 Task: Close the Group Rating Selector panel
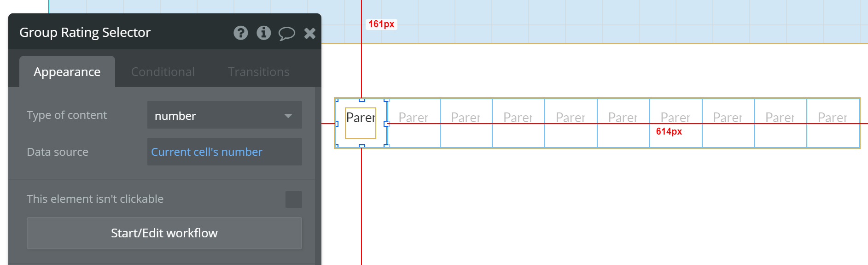pyautogui.click(x=310, y=33)
